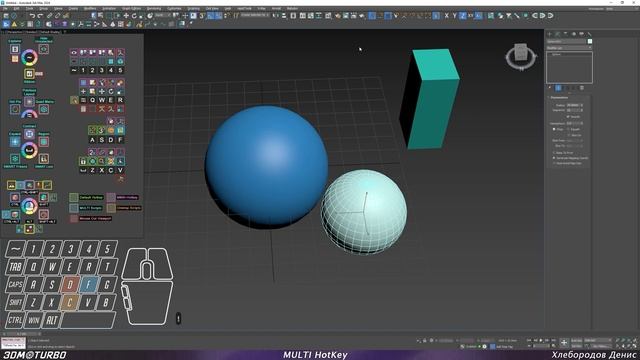Viewport: 640px width, 360px height.
Task: Open the Default Shading viewport menu
Action: coord(50,32)
